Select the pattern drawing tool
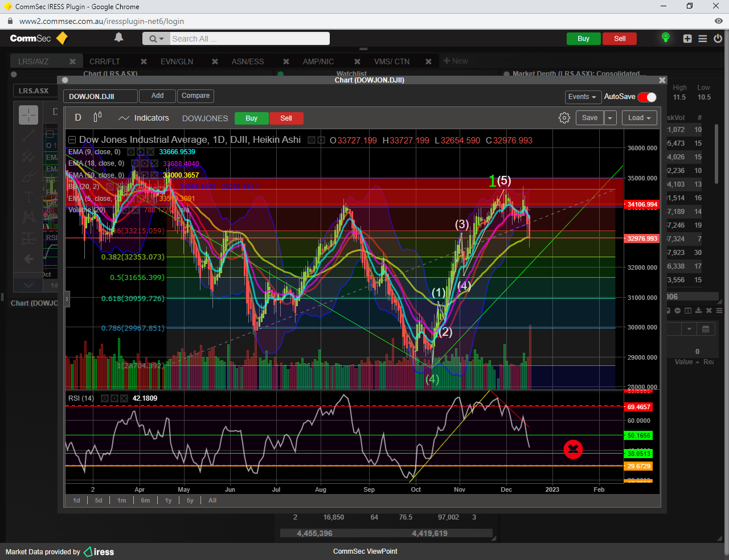 coord(28,217)
